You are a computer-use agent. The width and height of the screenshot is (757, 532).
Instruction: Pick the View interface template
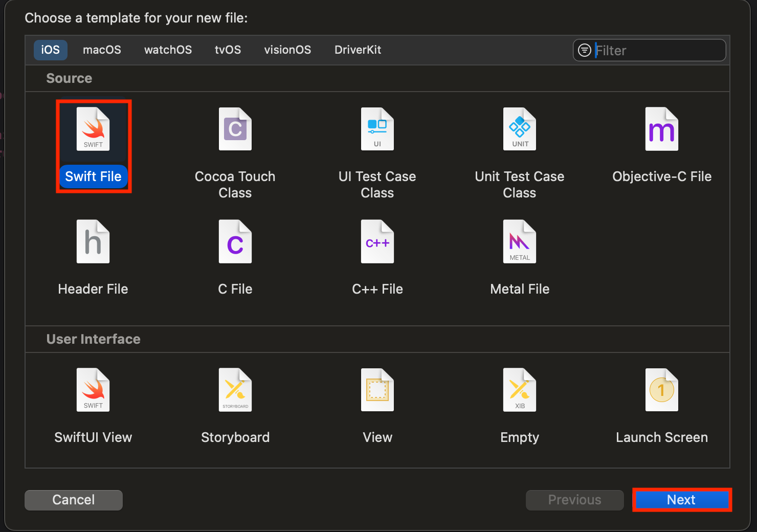point(377,390)
